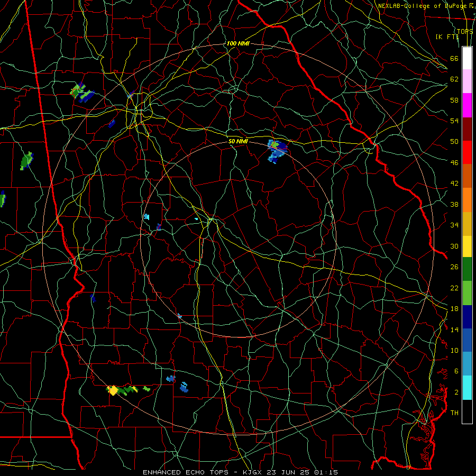Click the legend value "6"

point(456,371)
